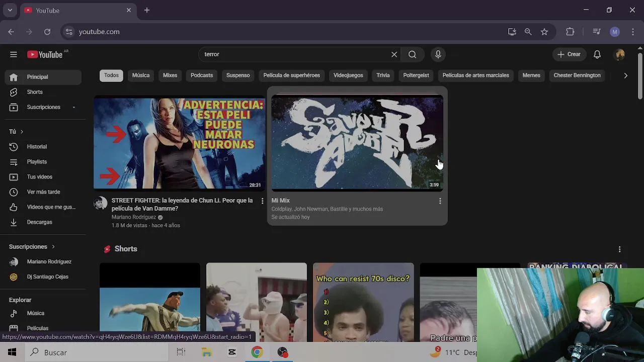Viewport: 644px width, 362px height.
Task: Reload the page in Chrome
Action: (x=47, y=32)
